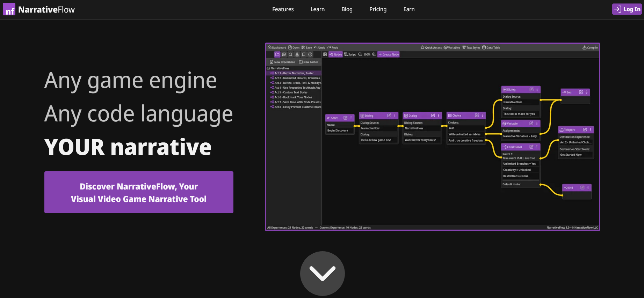Click the Save disk icon in editor
The width and height of the screenshot is (644, 298).
(x=303, y=47)
